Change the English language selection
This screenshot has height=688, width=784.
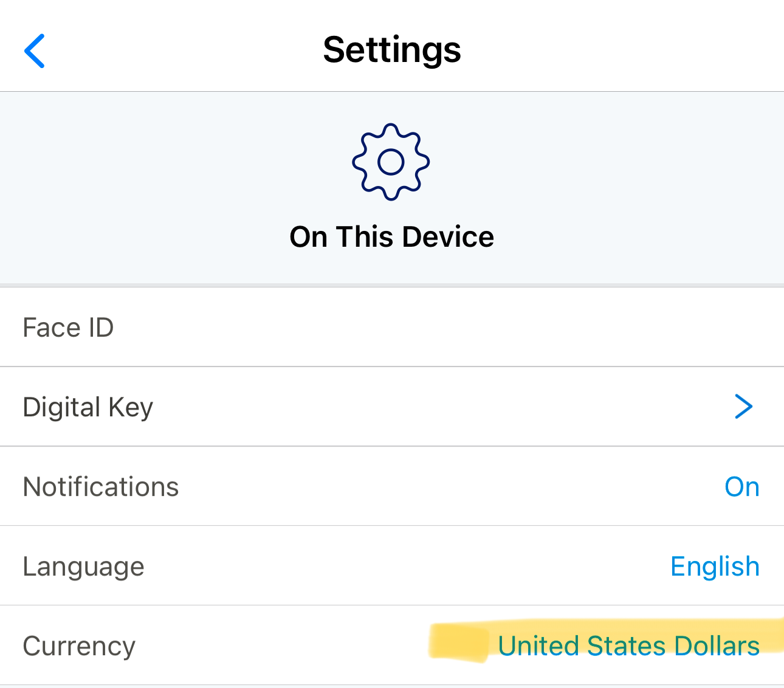715,566
